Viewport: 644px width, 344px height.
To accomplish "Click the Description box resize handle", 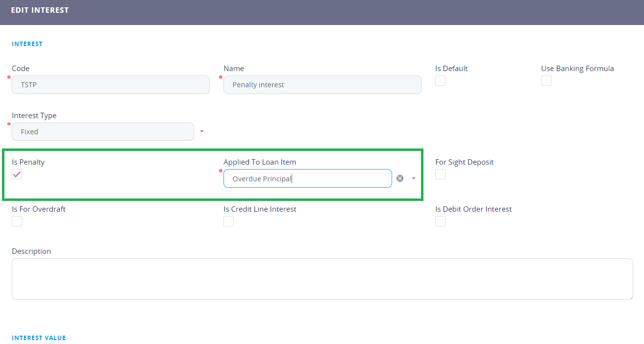I will [x=631, y=297].
